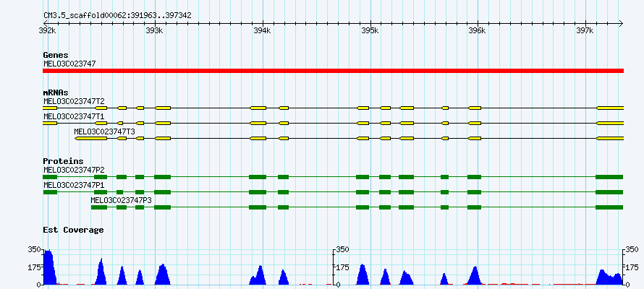Click the 394k ruler tick label

[x=262, y=31]
